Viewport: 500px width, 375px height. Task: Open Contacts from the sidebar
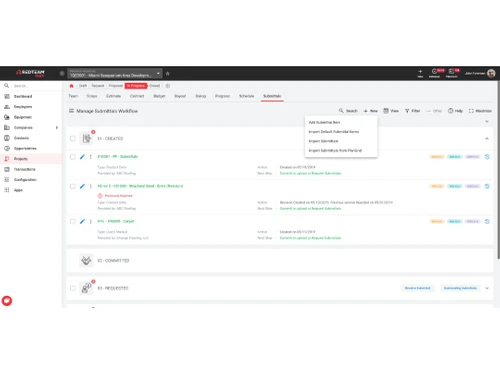(21, 138)
